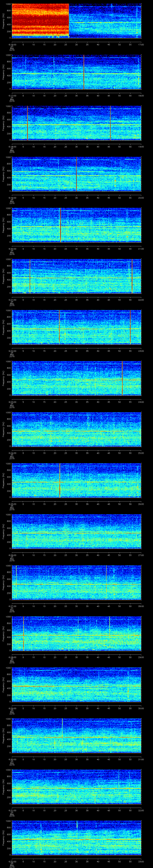153x868 pixels.
Task: Click the spectrogram panel starting at 6:18:00
Action: coord(76,123)
